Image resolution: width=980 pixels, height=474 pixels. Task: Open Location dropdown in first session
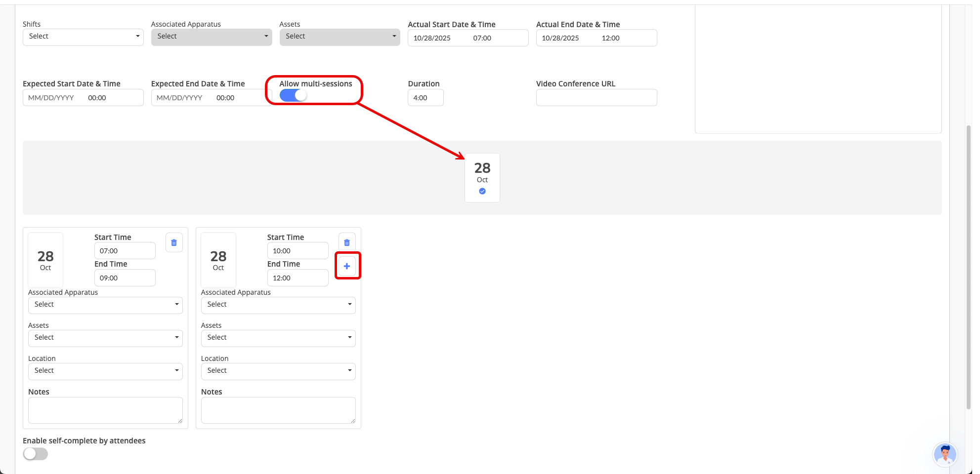point(105,371)
